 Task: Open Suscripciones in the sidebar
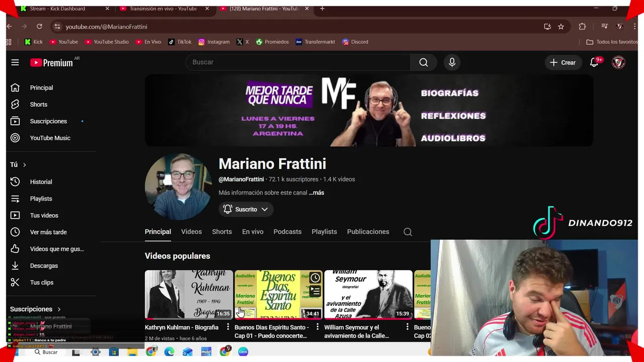(48, 121)
